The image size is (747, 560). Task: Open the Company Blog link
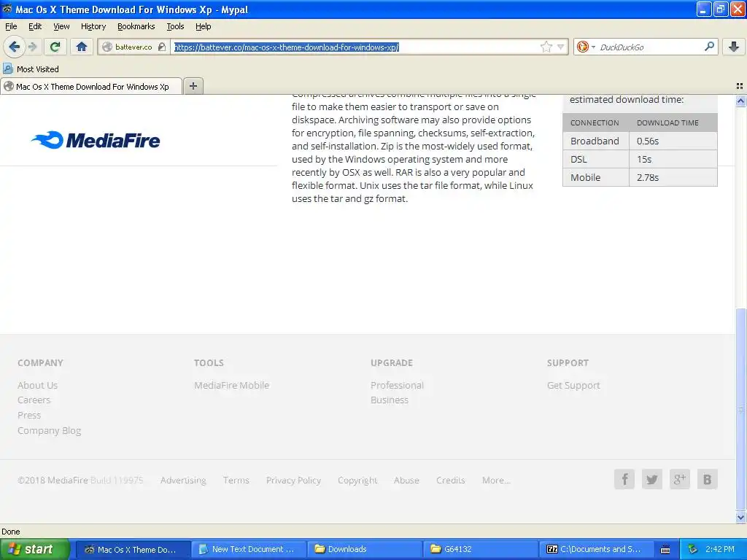click(x=49, y=430)
